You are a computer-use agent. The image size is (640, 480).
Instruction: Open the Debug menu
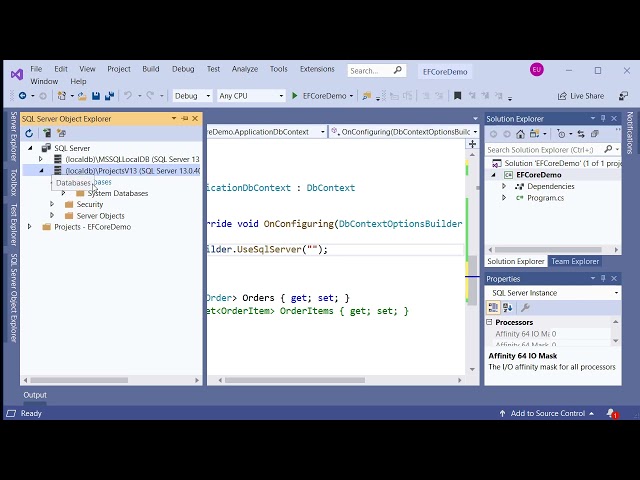(183, 69)
